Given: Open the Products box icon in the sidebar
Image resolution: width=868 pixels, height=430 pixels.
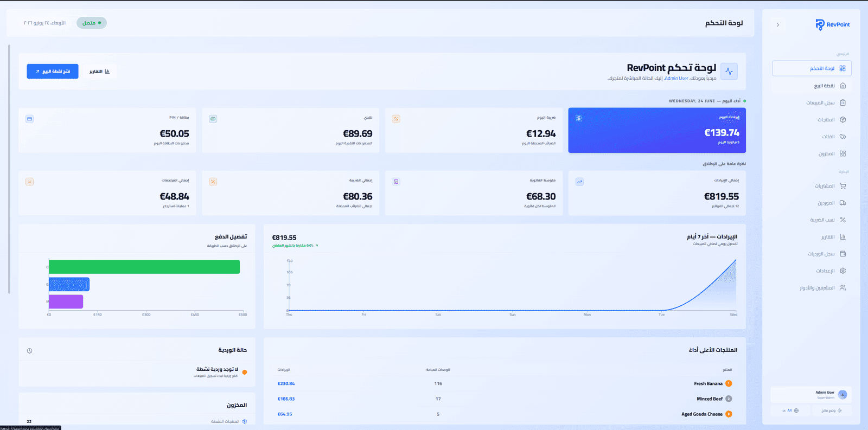Looking at the screenshot, I should (x=843, y=119).
